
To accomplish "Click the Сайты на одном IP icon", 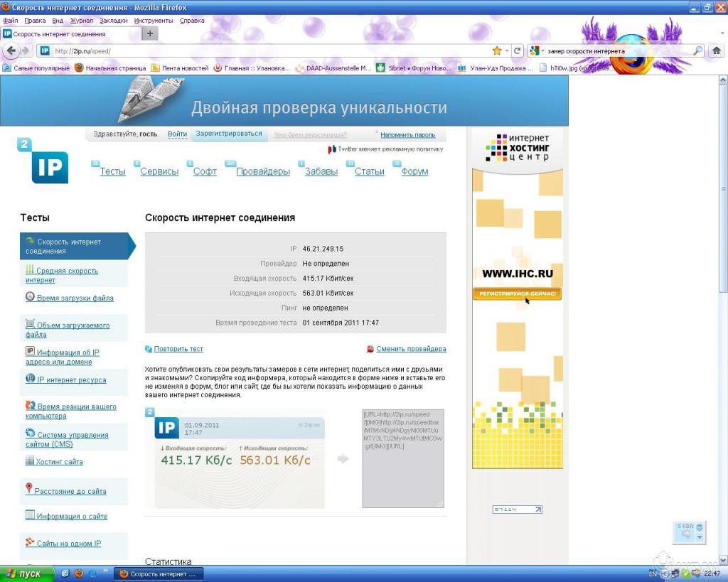I will point(28,541).
